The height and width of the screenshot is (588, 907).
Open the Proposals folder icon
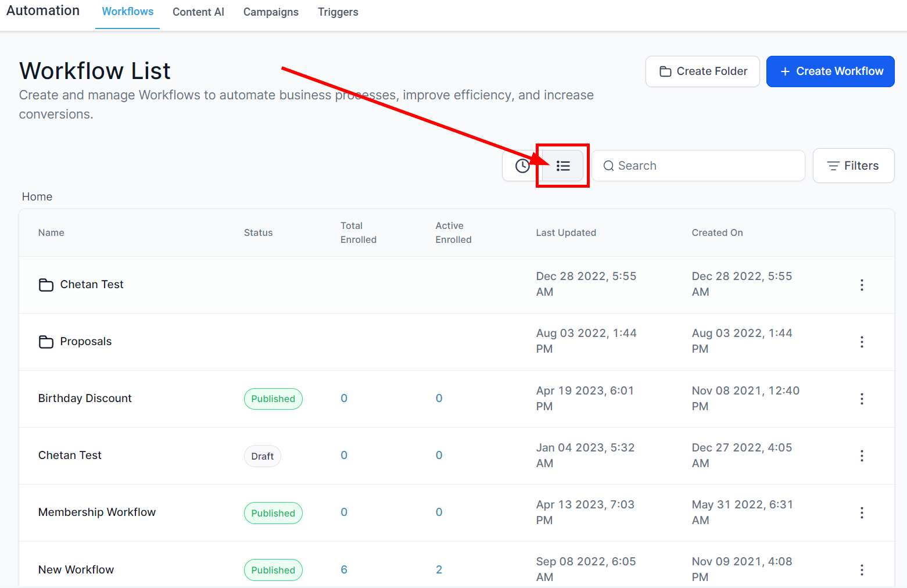coord(46,342)
